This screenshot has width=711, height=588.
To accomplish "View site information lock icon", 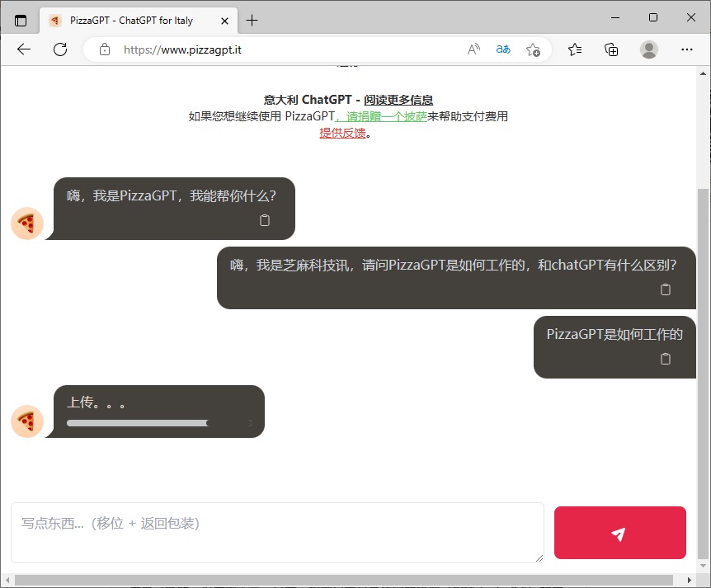I will click(x=105, y=49).
